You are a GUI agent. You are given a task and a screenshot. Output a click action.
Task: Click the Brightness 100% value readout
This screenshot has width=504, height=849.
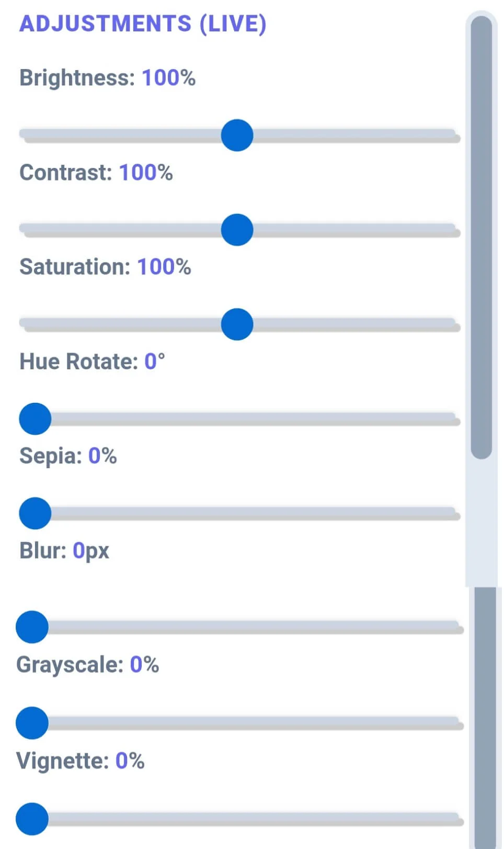[x=169, y=78]
